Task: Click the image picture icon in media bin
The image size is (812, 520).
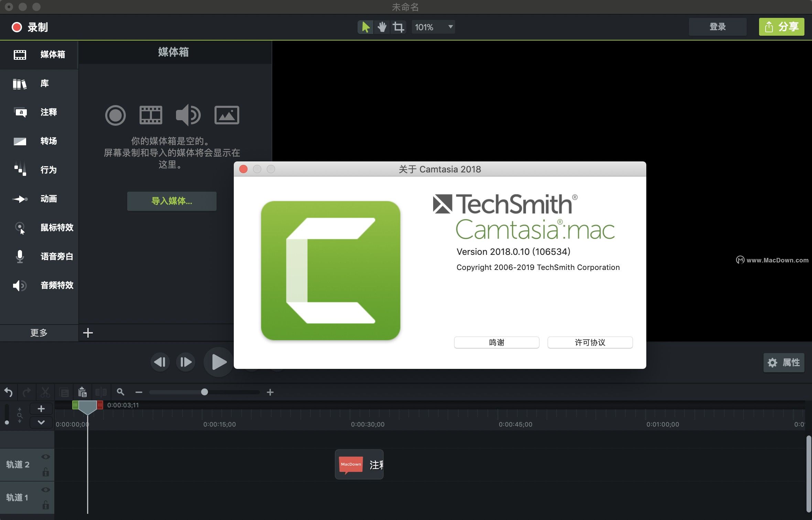Action: coord(227,115)
